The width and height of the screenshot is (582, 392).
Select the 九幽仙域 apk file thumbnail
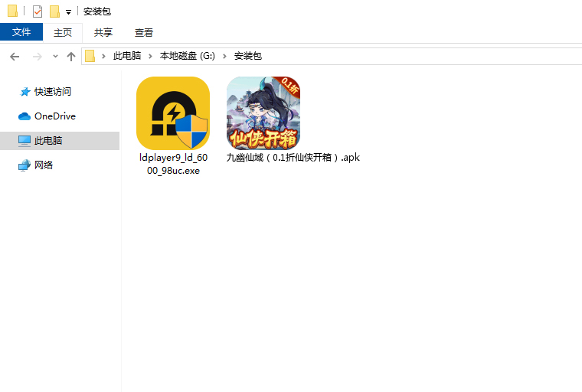click(x=263, y=113)
